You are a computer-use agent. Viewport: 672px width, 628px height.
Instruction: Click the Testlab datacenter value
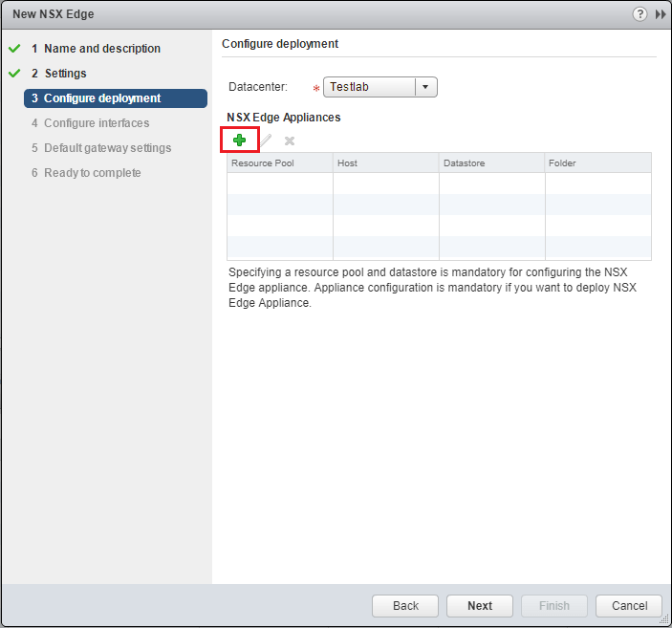coord(349,87)
